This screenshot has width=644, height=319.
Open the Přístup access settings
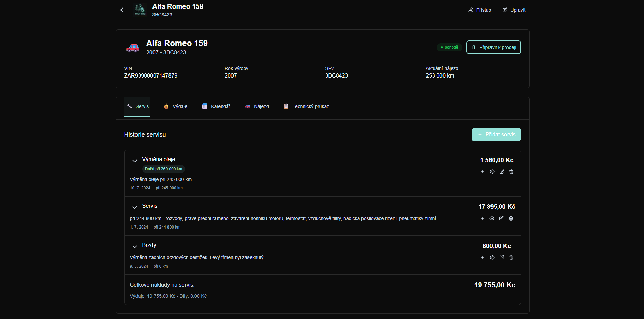[x=480, y=10]
